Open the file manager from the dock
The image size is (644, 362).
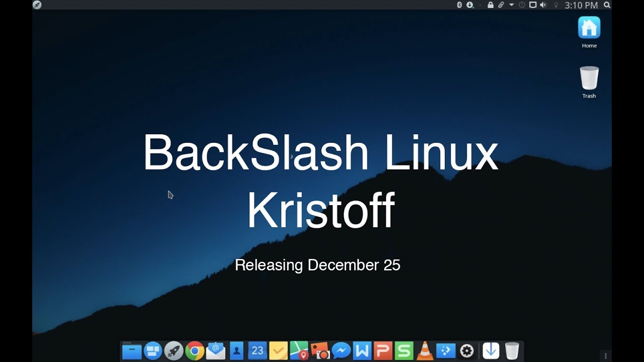pos(131,350)
